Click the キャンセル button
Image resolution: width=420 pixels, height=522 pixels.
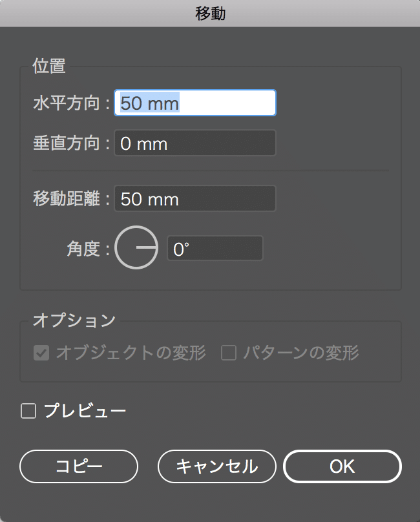click(217, 466)
